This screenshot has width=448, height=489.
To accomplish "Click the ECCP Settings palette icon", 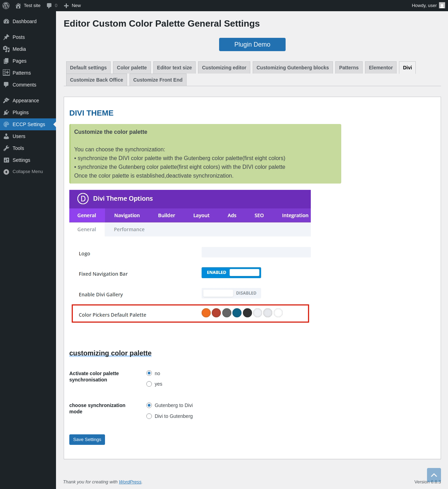I will click(x=6, y=124).
